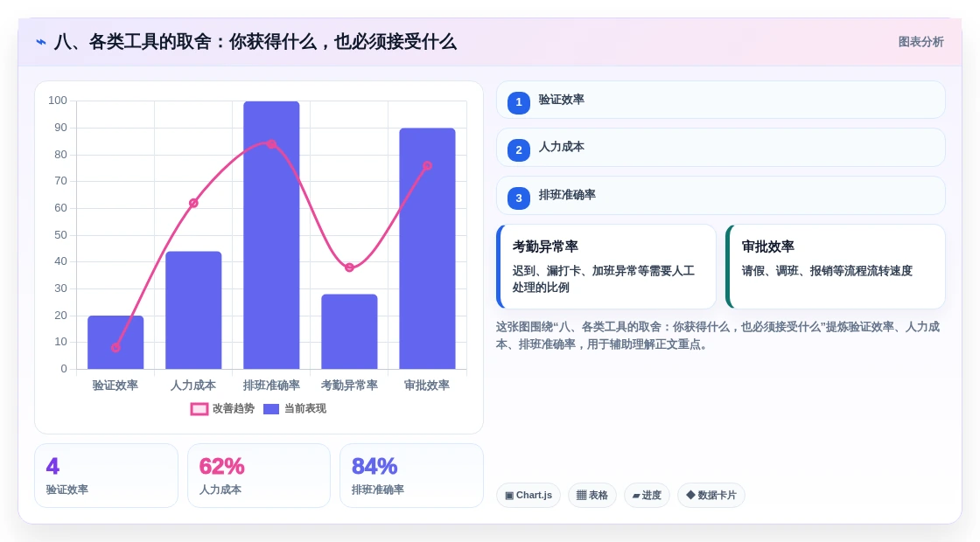Select the Chart.js tag

point(528,495)
